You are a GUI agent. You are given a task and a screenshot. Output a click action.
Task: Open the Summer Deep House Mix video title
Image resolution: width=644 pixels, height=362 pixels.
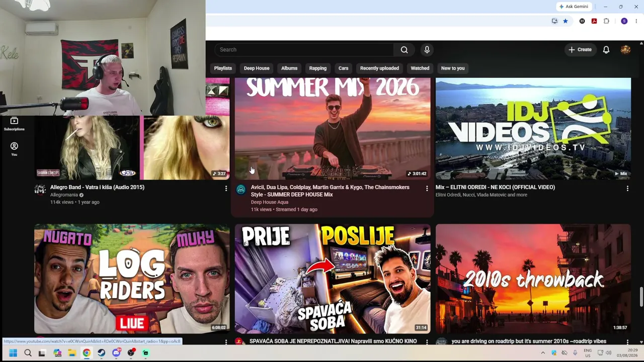point(330,191)
